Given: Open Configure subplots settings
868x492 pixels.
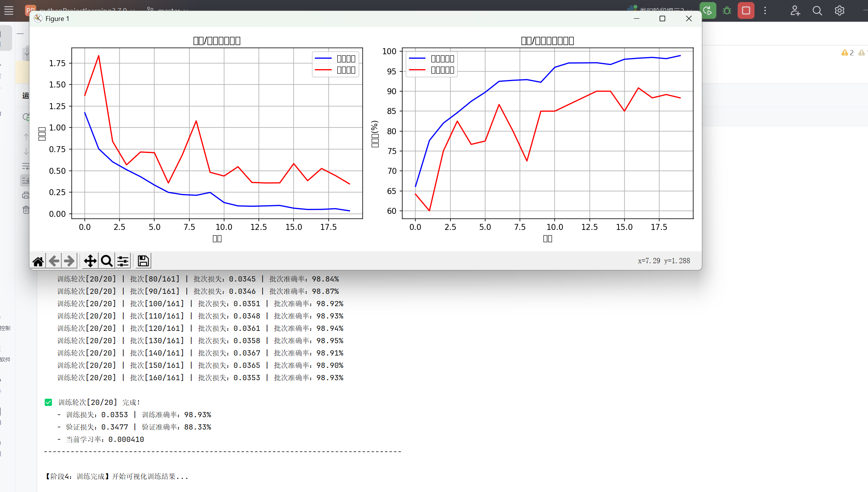Looking at the screenshot, I should [123, 261].
